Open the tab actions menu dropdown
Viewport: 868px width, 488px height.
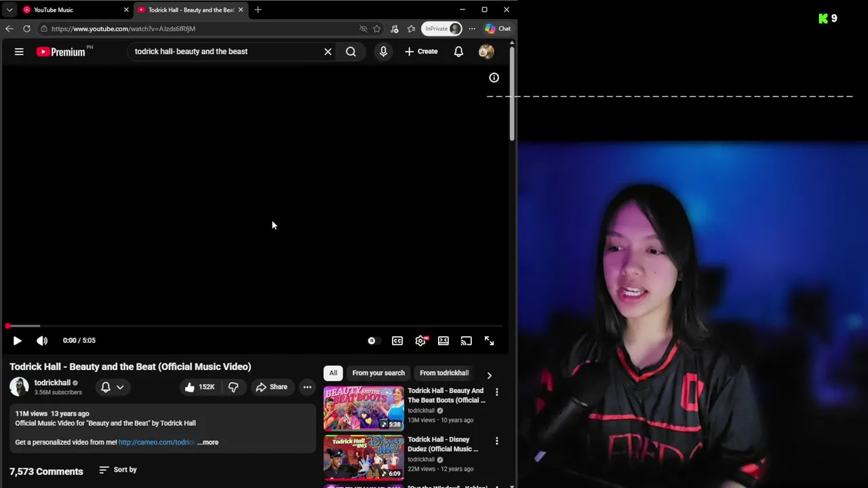point(9,9)
